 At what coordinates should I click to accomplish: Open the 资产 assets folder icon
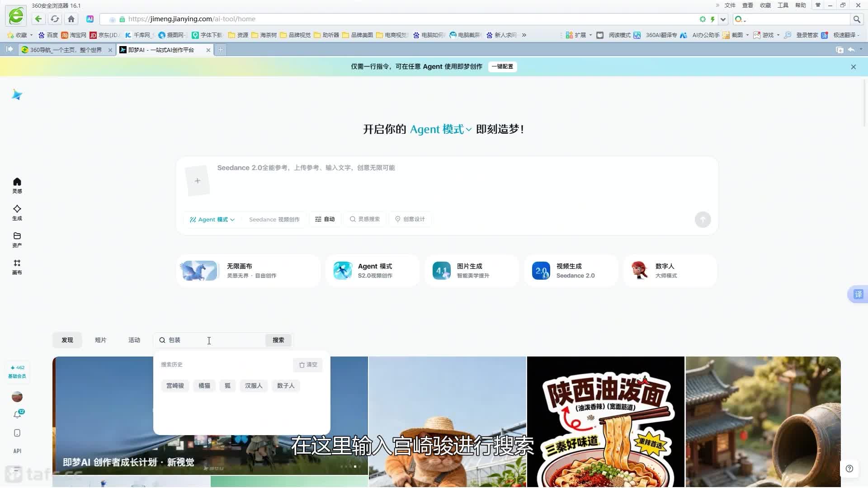click(x=17, y=239)
